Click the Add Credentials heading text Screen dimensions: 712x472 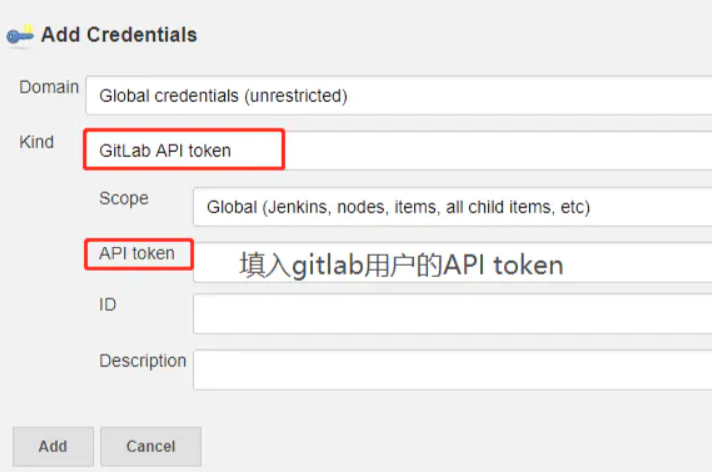(x=119, y=35)
